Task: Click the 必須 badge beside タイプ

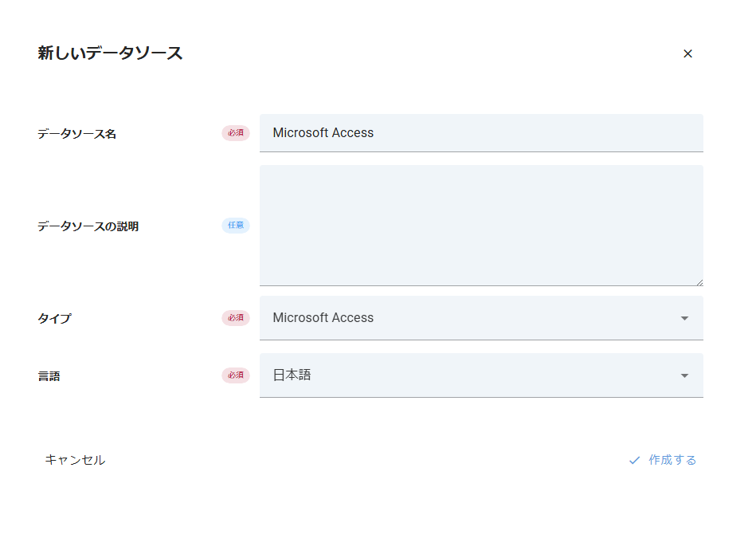Action: pyautogui.click(x=235, y=318)
